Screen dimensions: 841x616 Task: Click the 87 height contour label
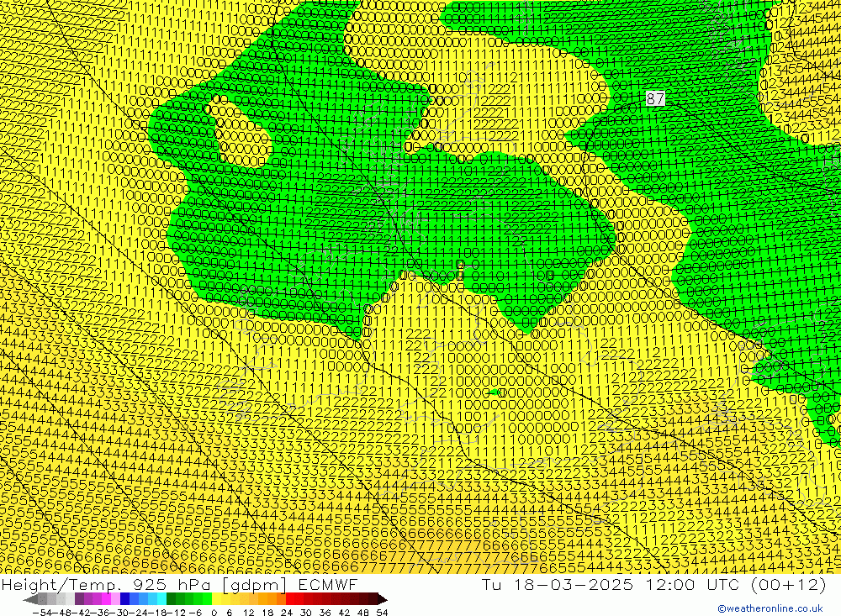click(x=655, y=98)
